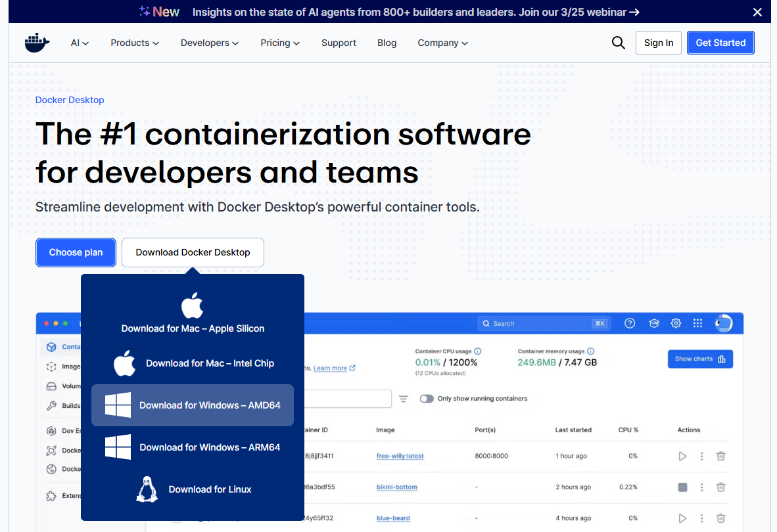Click the help question mark icon
This screenshot has width=777, height=532.
tap(629, 323)
